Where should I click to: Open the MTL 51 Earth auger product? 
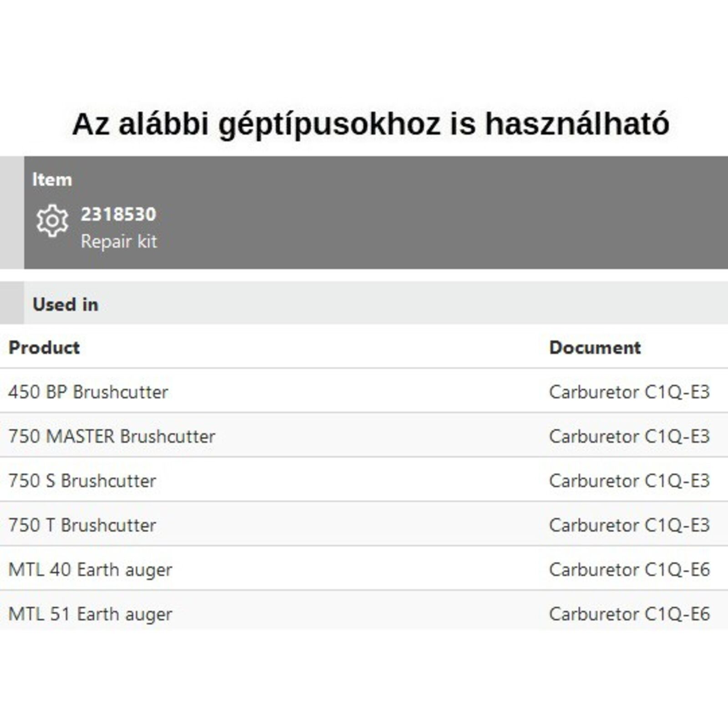90,614
